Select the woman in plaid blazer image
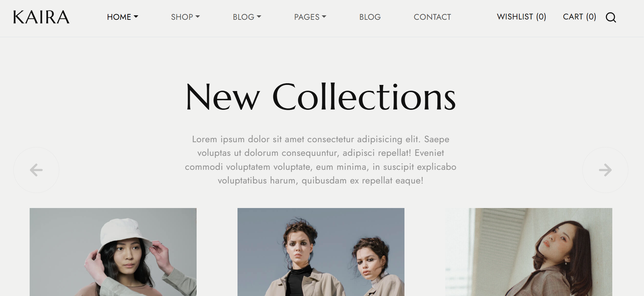Screen dimensions: 644x296 point(529,252)
